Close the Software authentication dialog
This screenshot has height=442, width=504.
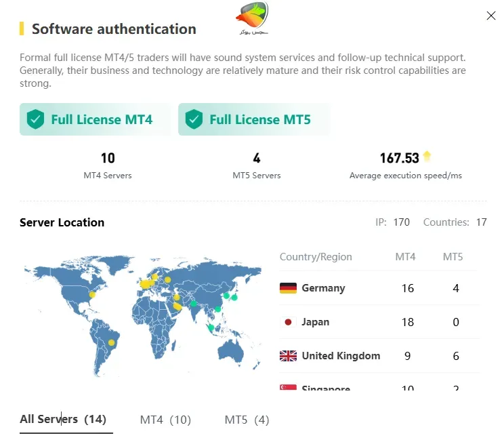pos(491,16)
